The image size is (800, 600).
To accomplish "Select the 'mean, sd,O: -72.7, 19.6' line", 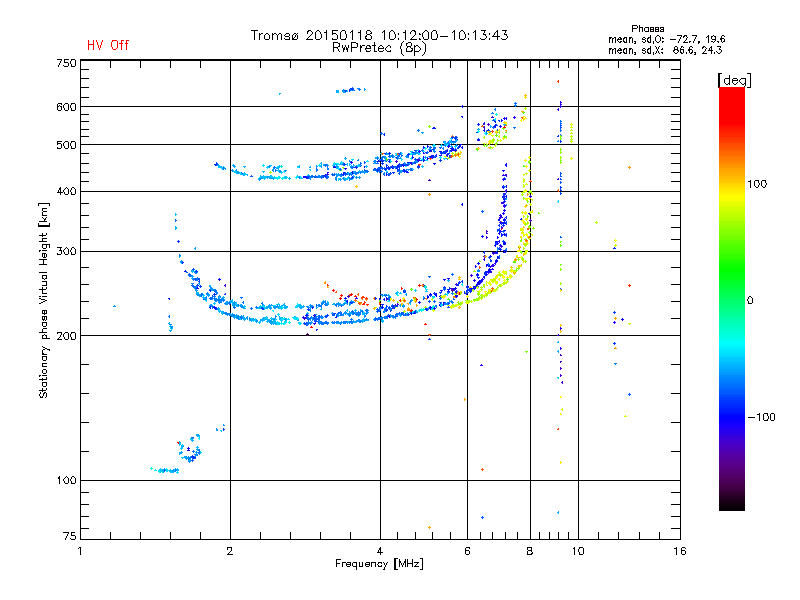I will 666,39.
